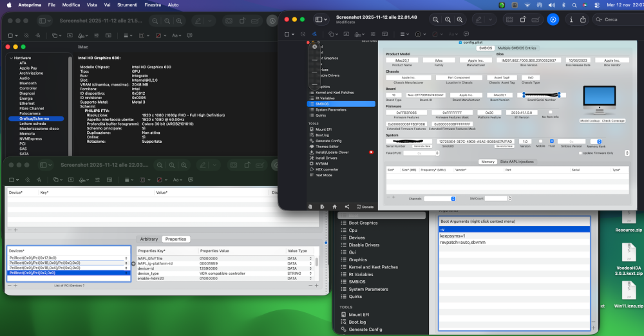Zoom in on the 22.03 screenshot window

[x=184, y=165]
